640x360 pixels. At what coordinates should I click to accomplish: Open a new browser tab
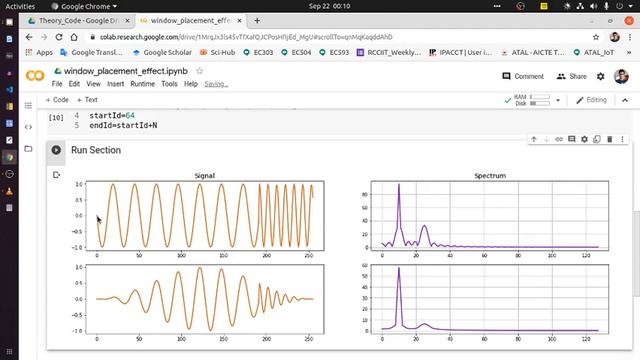click(x=257, y=20)
